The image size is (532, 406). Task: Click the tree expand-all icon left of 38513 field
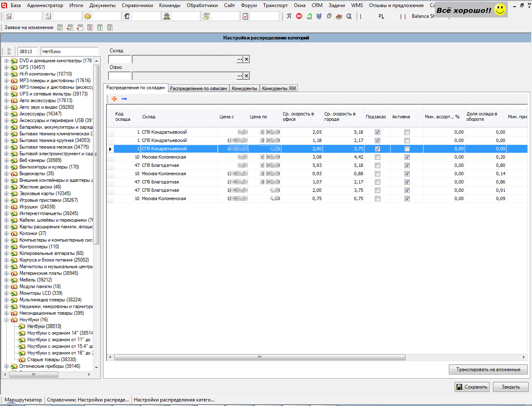tap(9, 51)
